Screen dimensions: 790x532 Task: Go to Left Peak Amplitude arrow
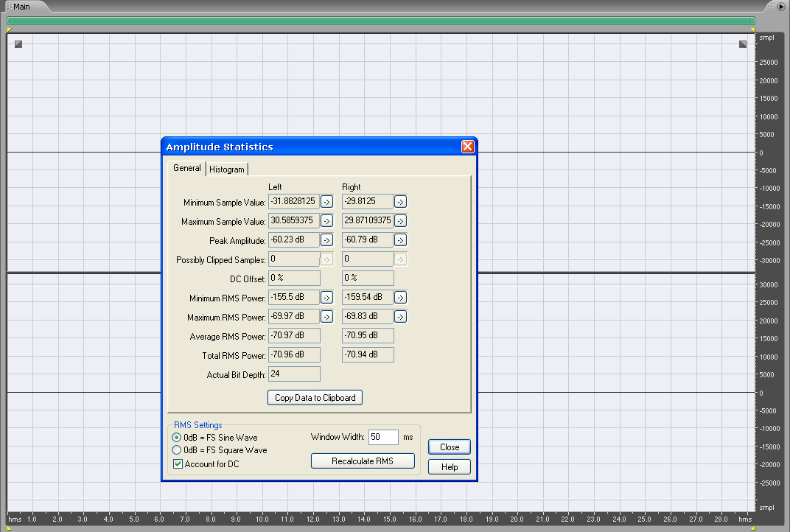[326, 240]
